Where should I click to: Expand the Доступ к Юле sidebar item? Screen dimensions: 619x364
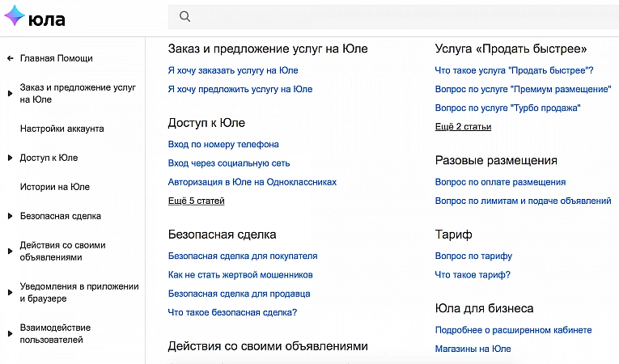click(10, 158)
